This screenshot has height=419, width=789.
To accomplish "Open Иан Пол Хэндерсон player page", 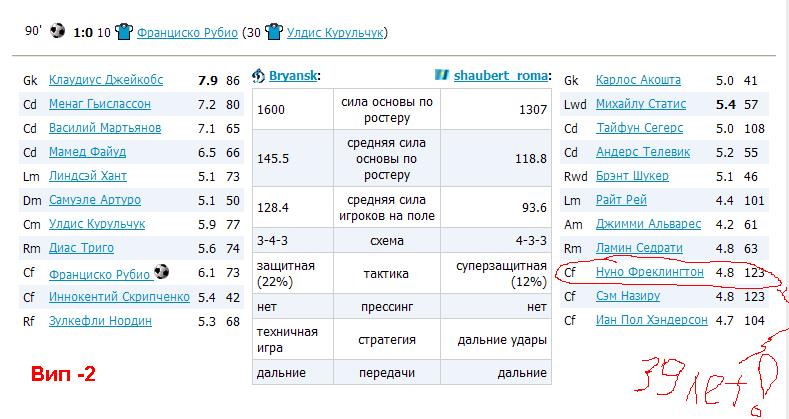I will point(651,320).
